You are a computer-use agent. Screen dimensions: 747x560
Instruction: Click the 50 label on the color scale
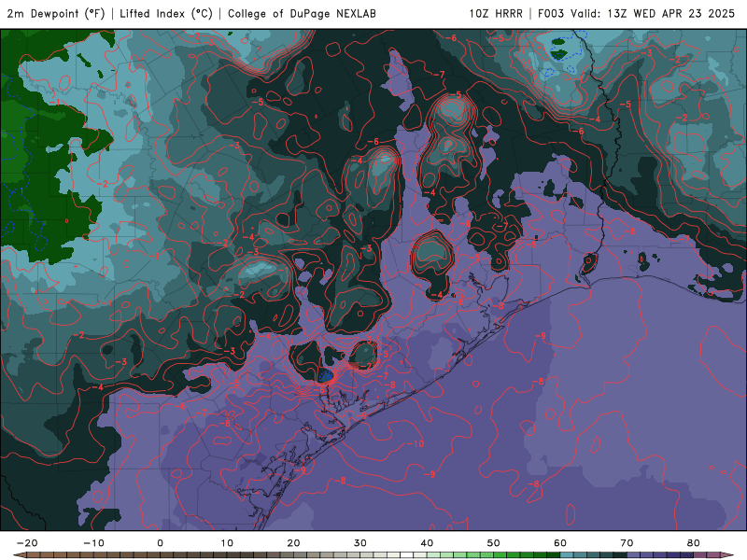[x=494, y=543]
